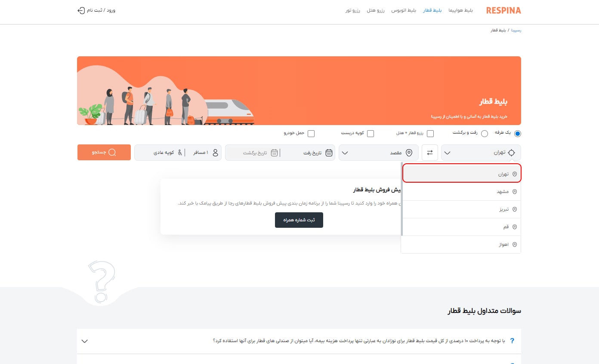Open the destination dropdown chevron

pyautogui.click(x=344, y=153)
